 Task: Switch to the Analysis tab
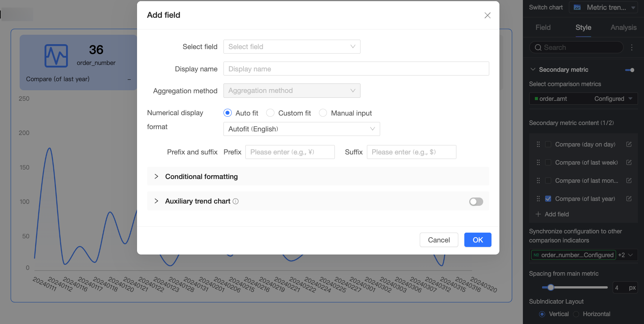tap(623, 28)
